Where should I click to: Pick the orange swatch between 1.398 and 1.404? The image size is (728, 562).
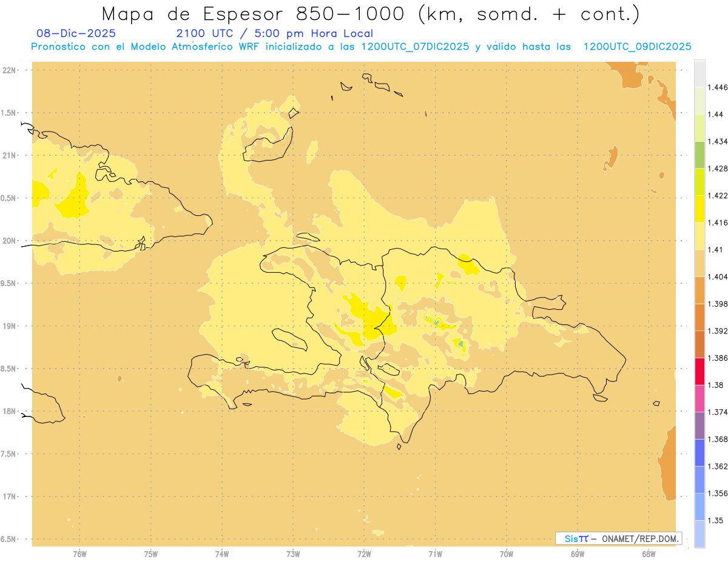tap(699, 290)
